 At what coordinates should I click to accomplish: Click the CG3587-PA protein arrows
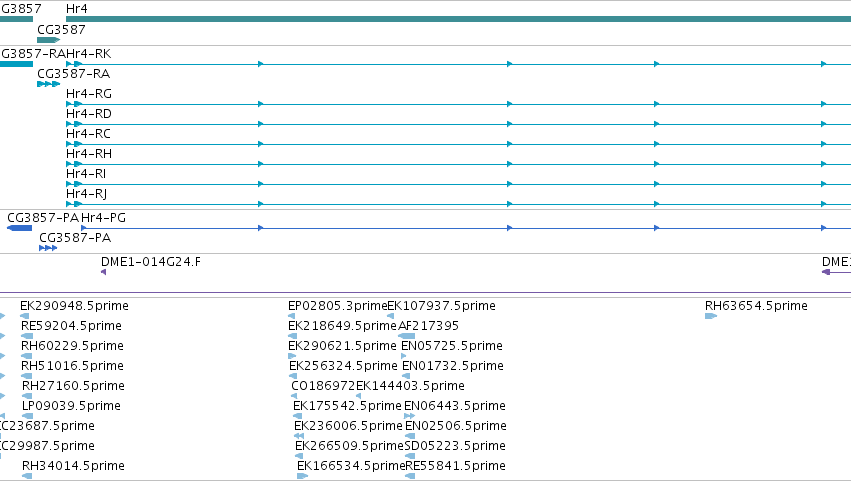click(x=48, y=248)
